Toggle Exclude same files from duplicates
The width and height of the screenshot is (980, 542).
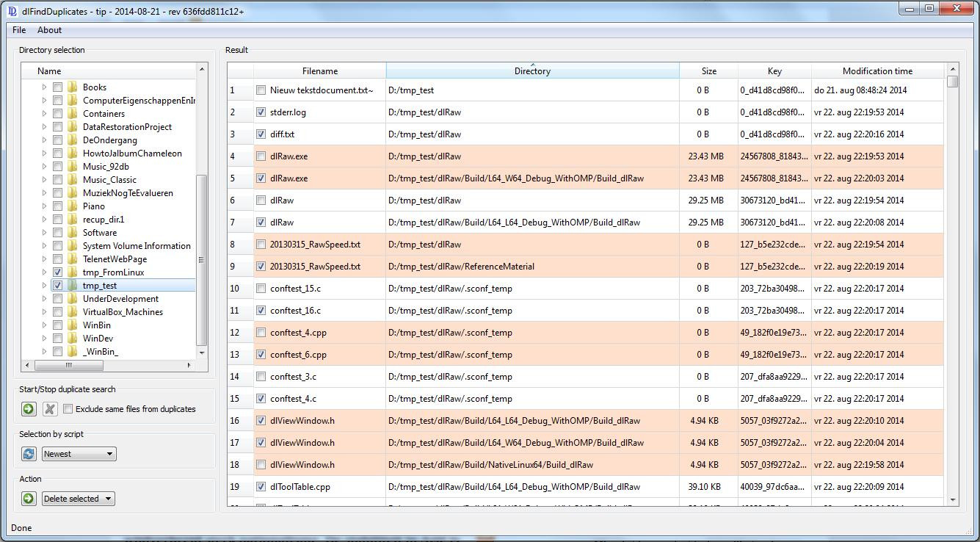(x=68, y=409)
